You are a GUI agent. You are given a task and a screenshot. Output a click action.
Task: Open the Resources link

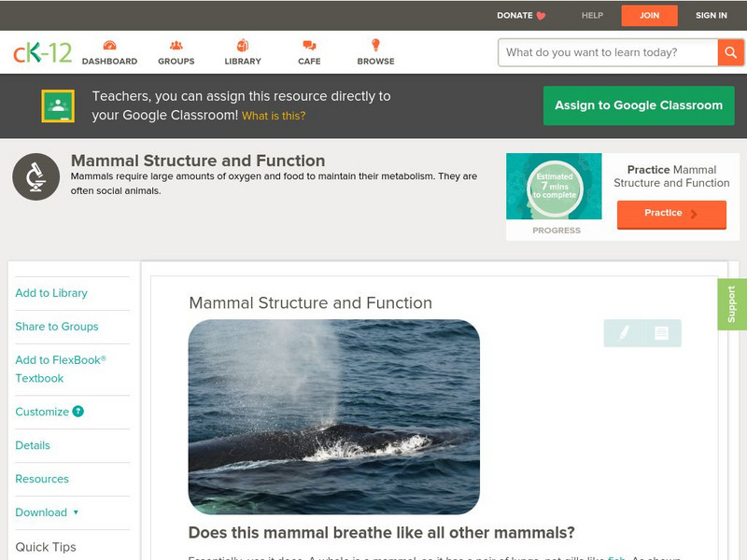[x=42, y=479]
